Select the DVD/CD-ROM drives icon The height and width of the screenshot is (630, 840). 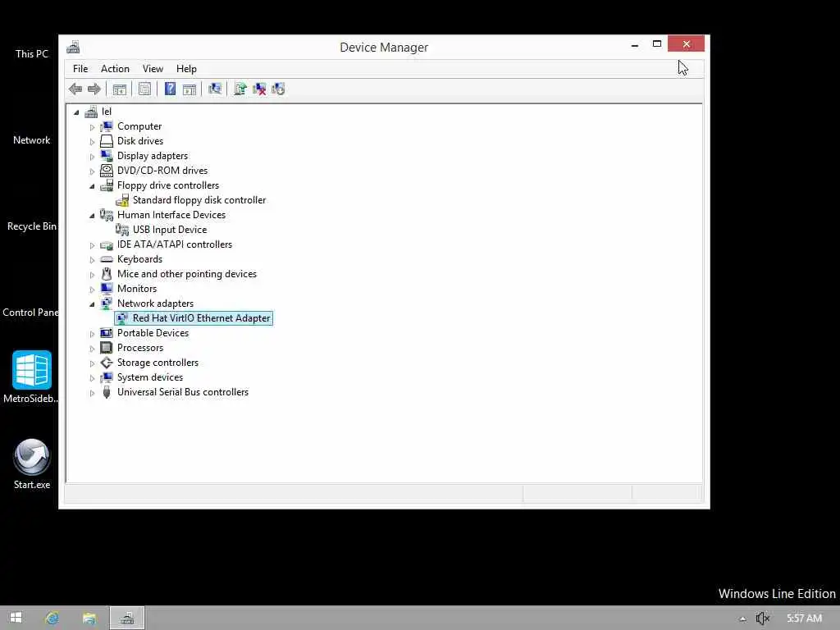coord(107,171)
